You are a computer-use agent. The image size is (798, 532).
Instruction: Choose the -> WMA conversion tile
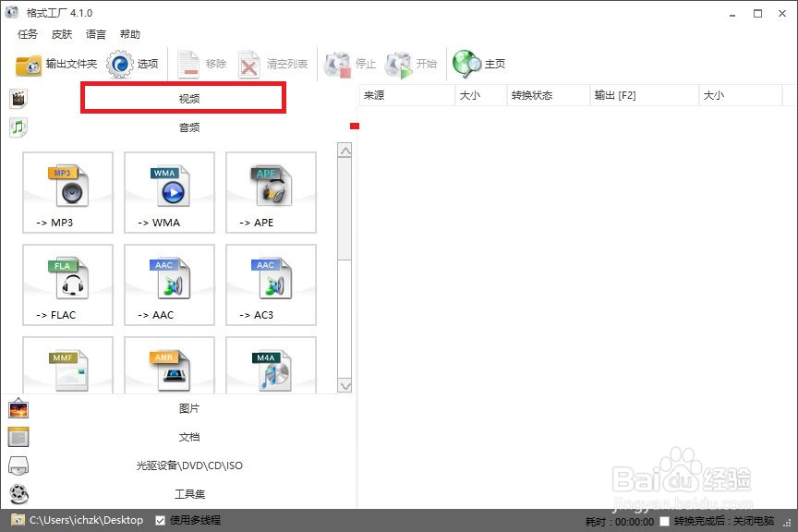(x=169, y=192)
